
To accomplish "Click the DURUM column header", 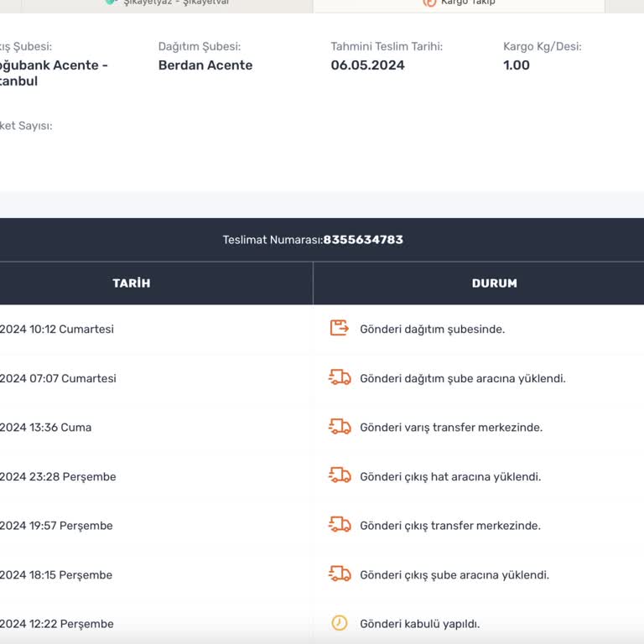I will point(494,283).
